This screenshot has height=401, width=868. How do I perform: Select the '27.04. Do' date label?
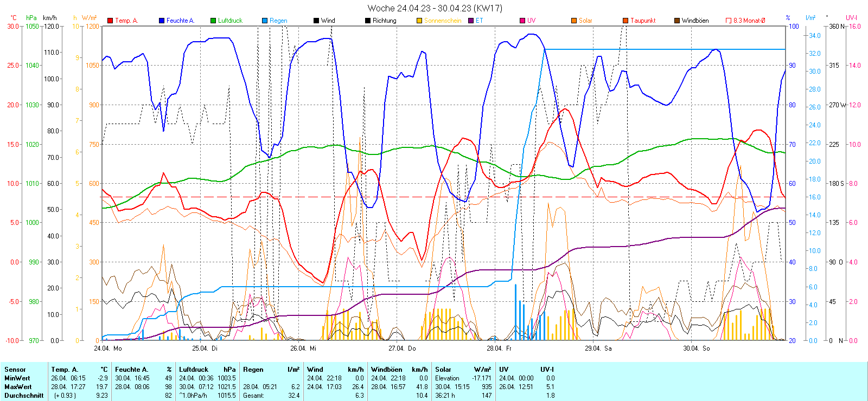(402, 348)
